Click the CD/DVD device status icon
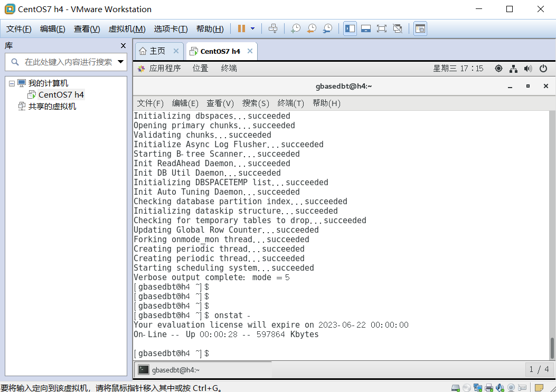The image size is (556, 392). click(467, 388)
